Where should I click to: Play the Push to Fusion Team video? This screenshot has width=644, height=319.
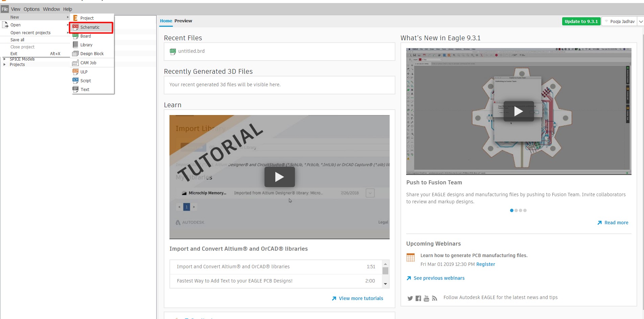pyautogui.click(x=519, y=111)
